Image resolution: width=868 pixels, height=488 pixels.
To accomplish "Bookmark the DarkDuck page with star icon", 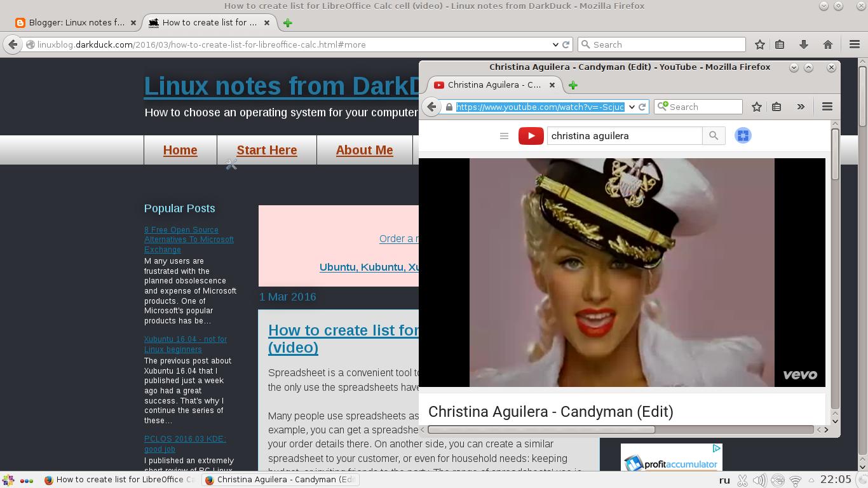I will (759, 44).
